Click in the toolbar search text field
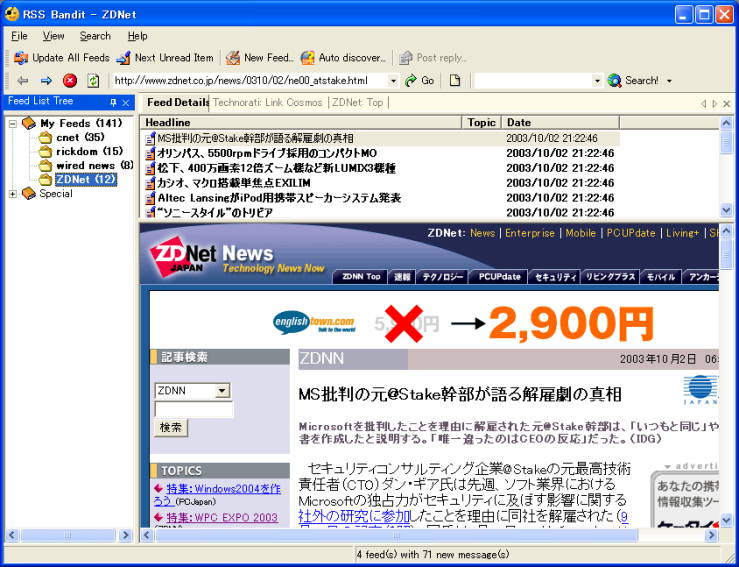 pos(535,81)
